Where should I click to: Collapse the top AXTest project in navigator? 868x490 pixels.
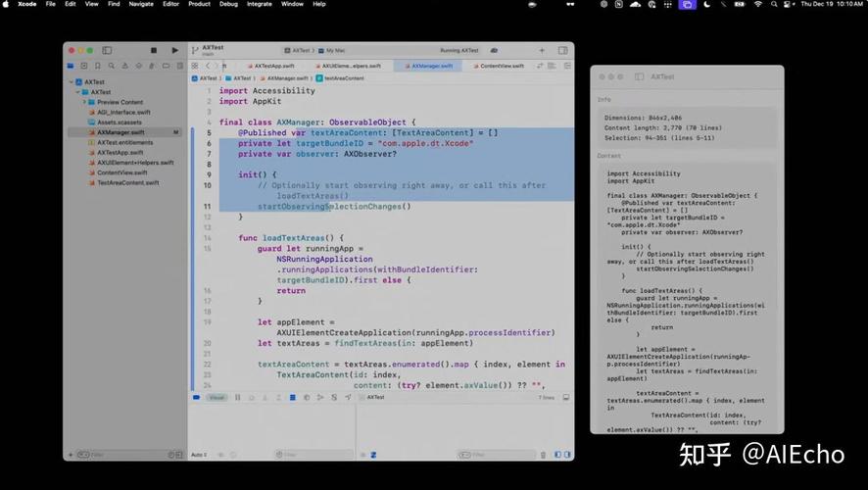pyautogui.click(x=72, y=82)
